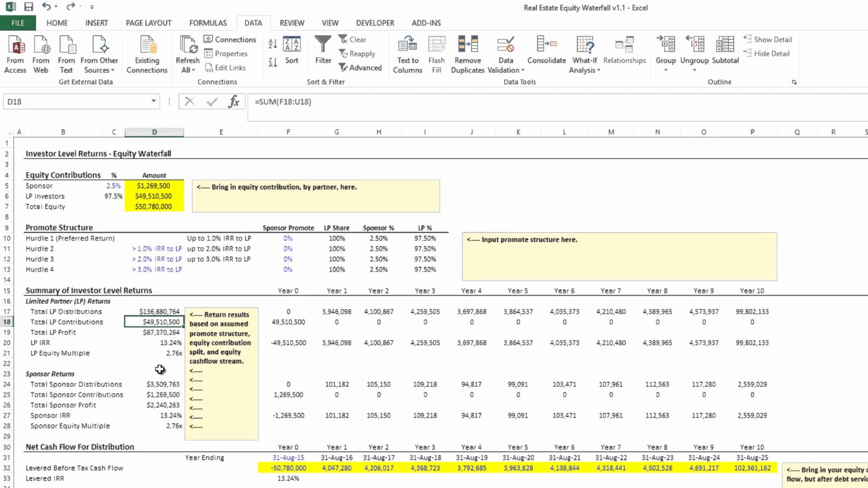Toggle the Reapply filter option
Screen dimensions: 868x488
pyautogui.click(x=357, y=53)
